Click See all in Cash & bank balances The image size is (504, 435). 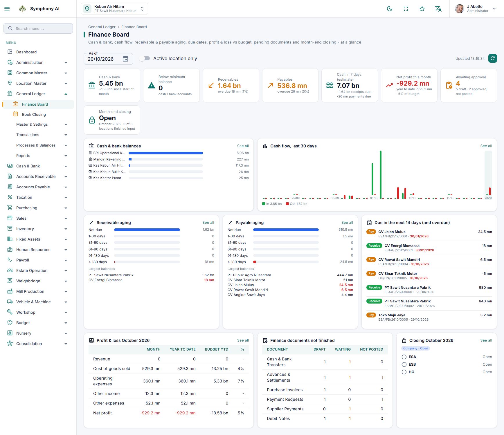pos(243,146)
